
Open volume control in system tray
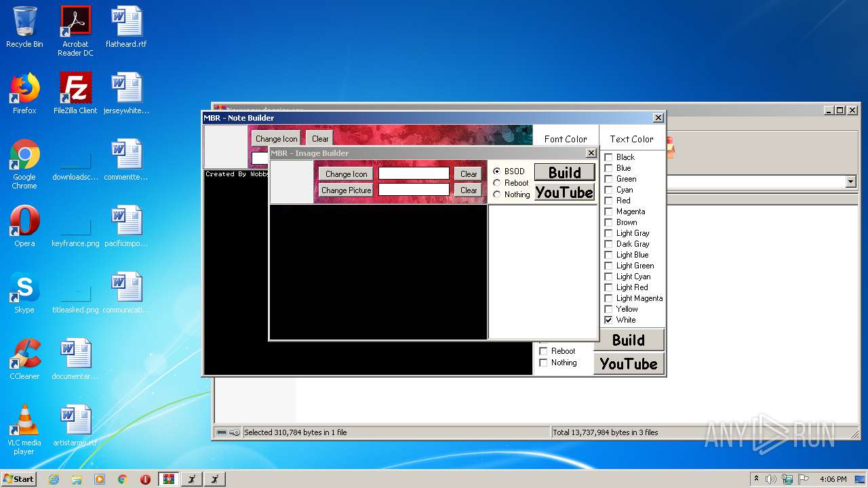771,479
